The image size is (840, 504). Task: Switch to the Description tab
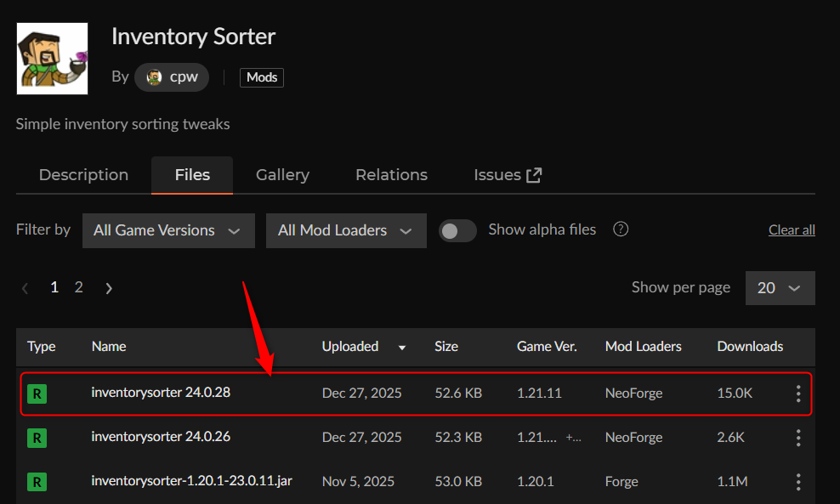pyautogui.click(x=82, y=174)
